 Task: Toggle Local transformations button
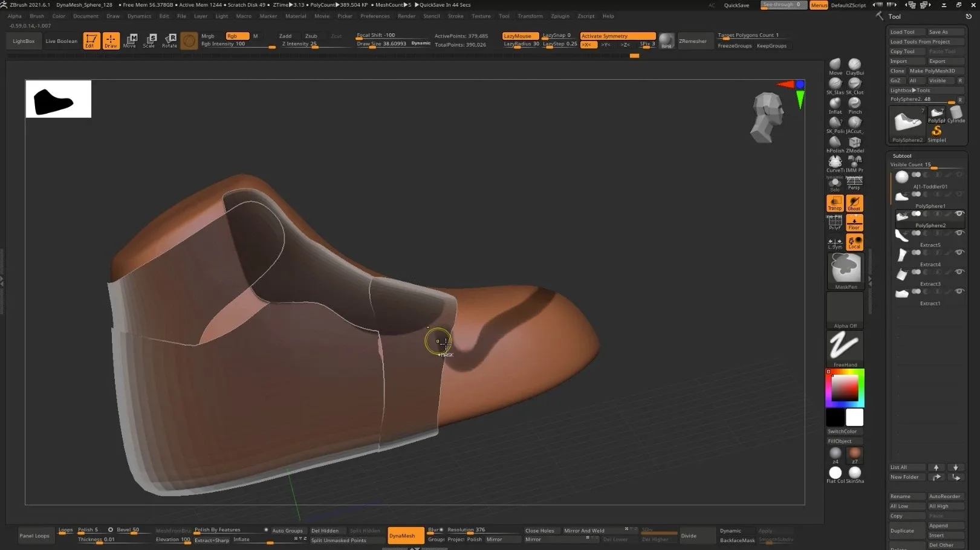point(854,242)
